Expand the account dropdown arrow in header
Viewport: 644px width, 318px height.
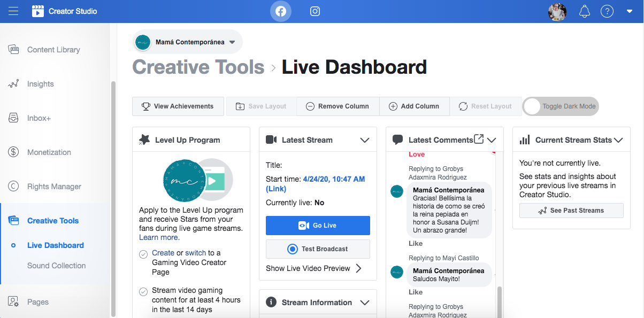(629, 11)
